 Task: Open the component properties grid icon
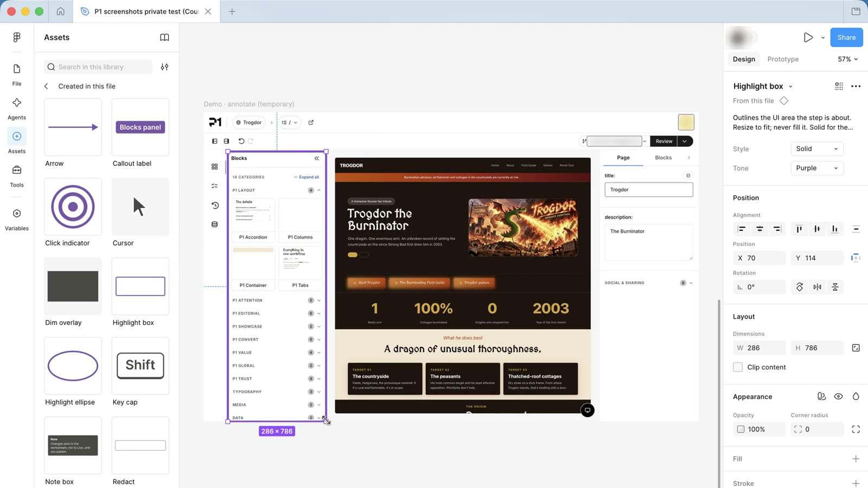pyautogui.click(x=839, y=86)
